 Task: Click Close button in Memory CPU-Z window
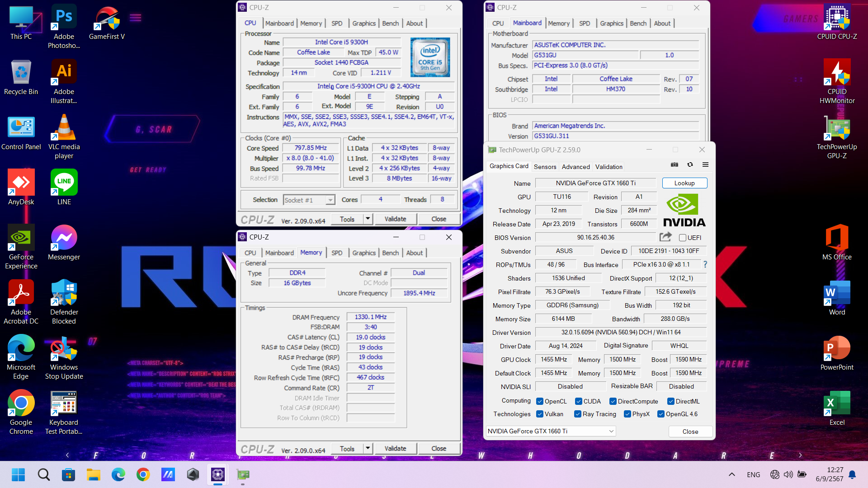tap(439, 448)
